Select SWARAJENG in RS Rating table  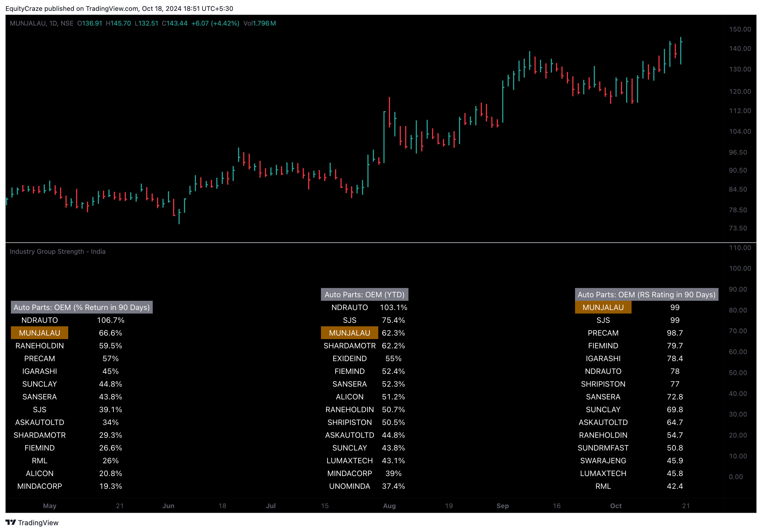point(603,461)
